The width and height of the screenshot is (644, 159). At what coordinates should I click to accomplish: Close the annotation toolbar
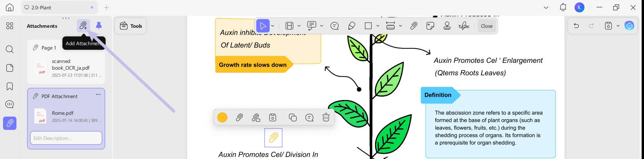[x=487, y=26]
